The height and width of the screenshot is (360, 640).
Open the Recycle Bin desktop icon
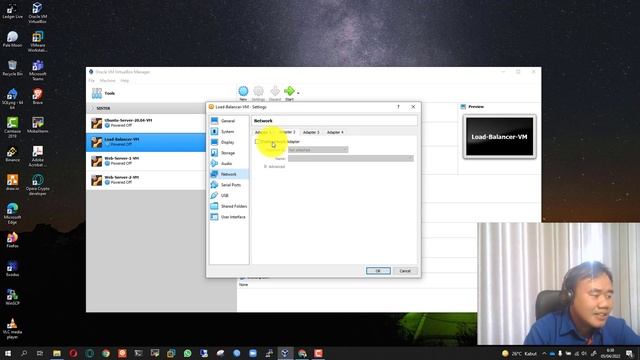click(x=12, y=68)
